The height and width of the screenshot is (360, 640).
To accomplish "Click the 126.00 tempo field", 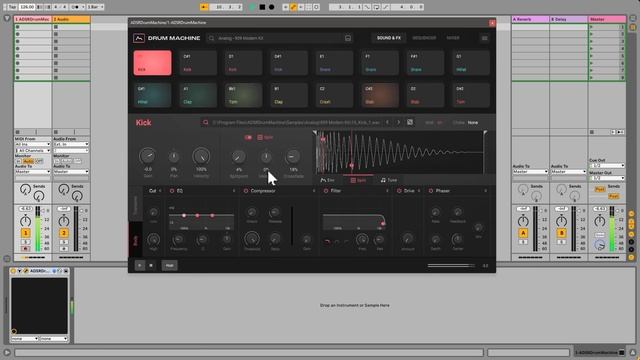I will coord(27,7).
